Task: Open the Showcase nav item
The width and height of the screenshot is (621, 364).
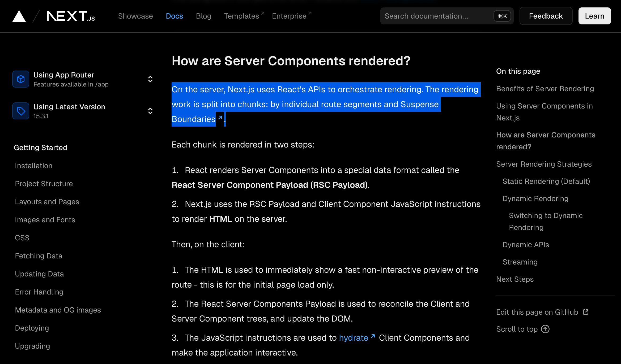Action: coord(135,16)
